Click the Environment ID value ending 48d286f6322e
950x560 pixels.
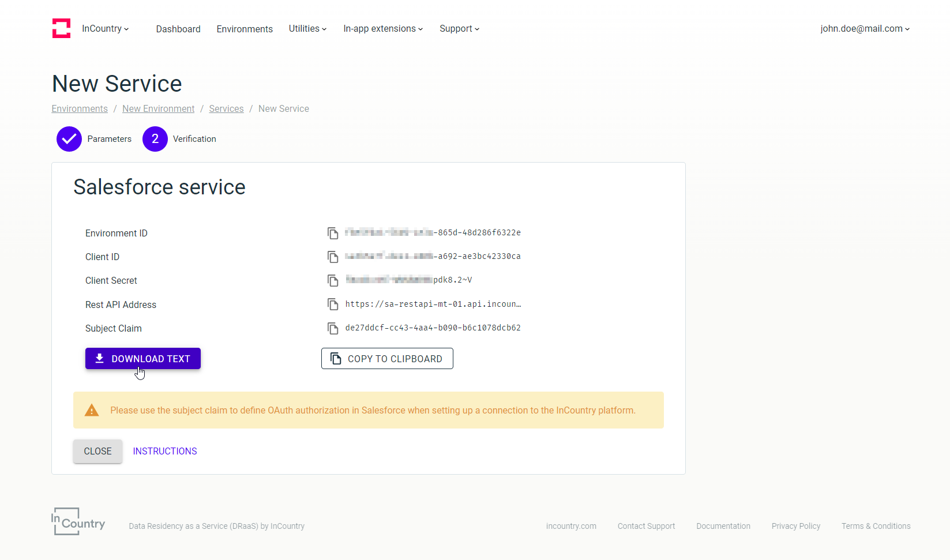click(x=433, y=232)
